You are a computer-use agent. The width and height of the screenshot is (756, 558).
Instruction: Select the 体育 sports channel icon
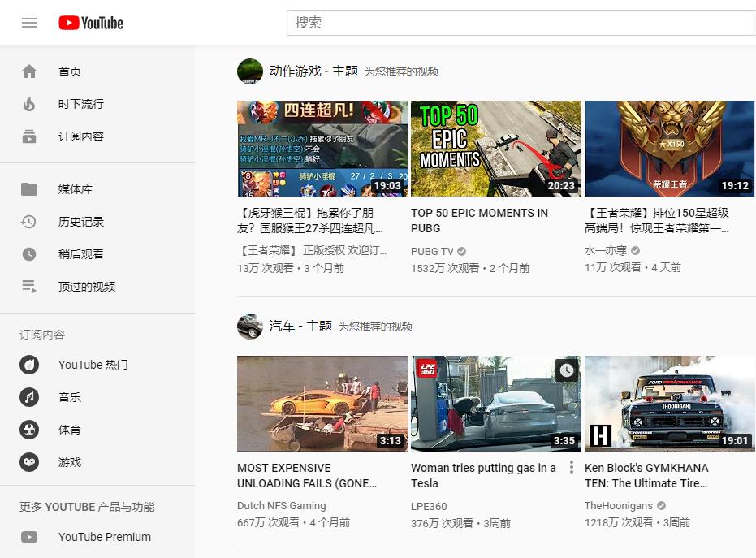29,430
